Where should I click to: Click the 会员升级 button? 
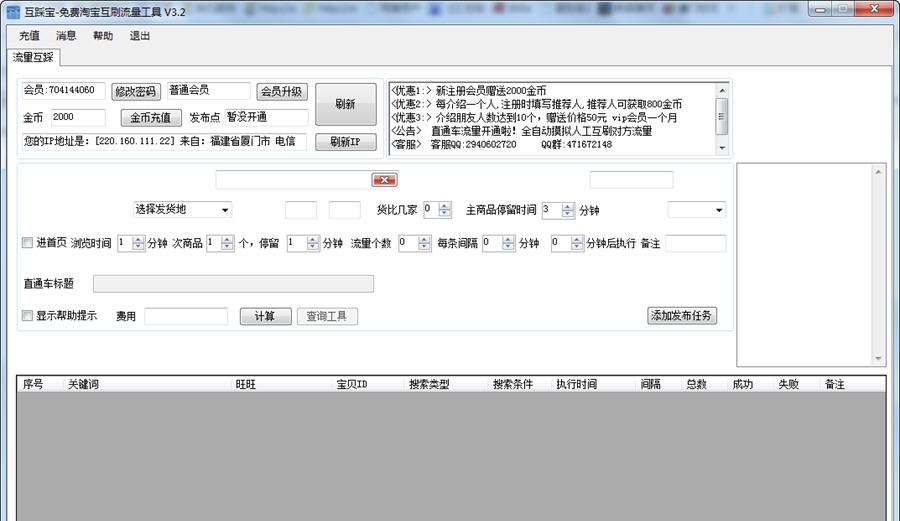click(281, 91)
